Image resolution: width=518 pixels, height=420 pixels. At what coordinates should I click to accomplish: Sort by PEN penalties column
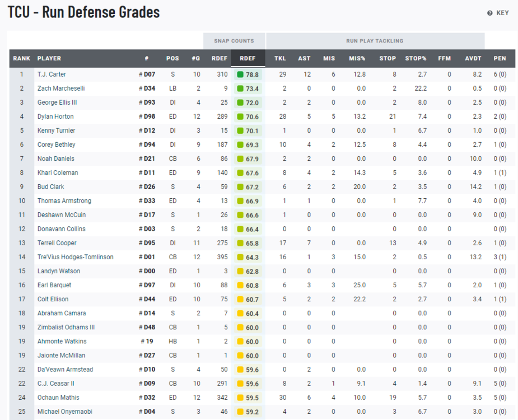click(500, 58)
